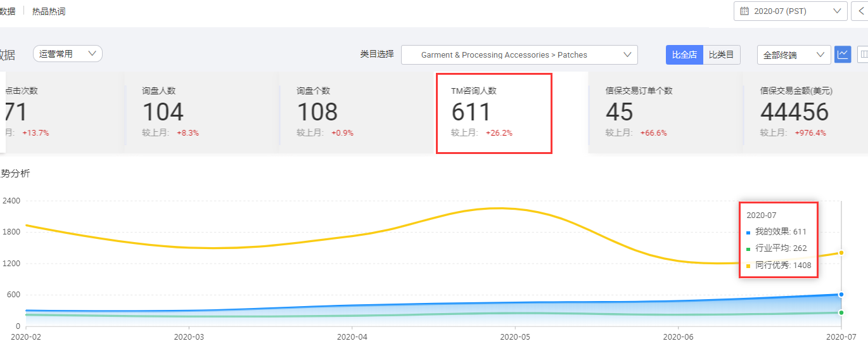868x353 pixels.
Task: Click the calendar icon in date picker
Action: coord(744,11)
